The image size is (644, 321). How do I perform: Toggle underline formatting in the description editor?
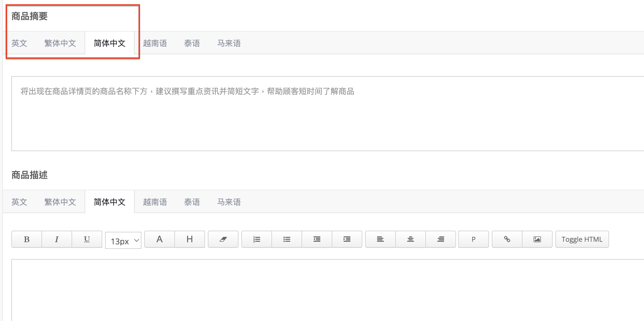pyautogui.click(x=87, y=239)
